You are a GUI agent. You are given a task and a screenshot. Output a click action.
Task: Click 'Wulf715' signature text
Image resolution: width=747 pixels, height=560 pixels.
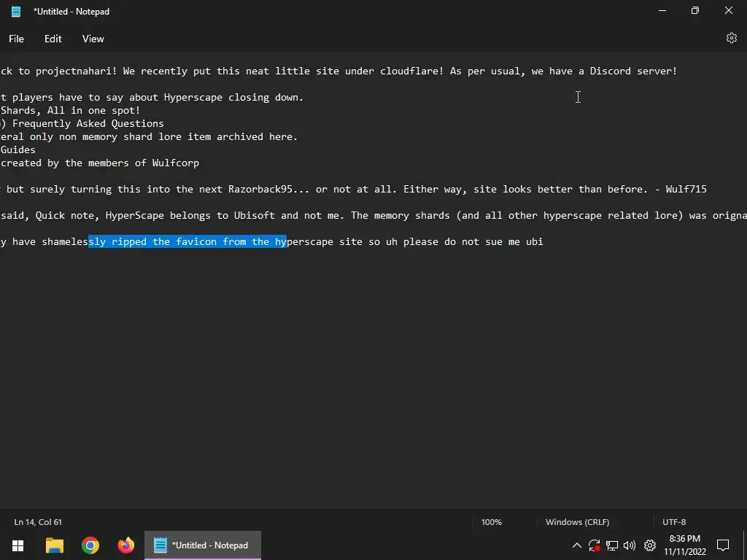point(686,189)
